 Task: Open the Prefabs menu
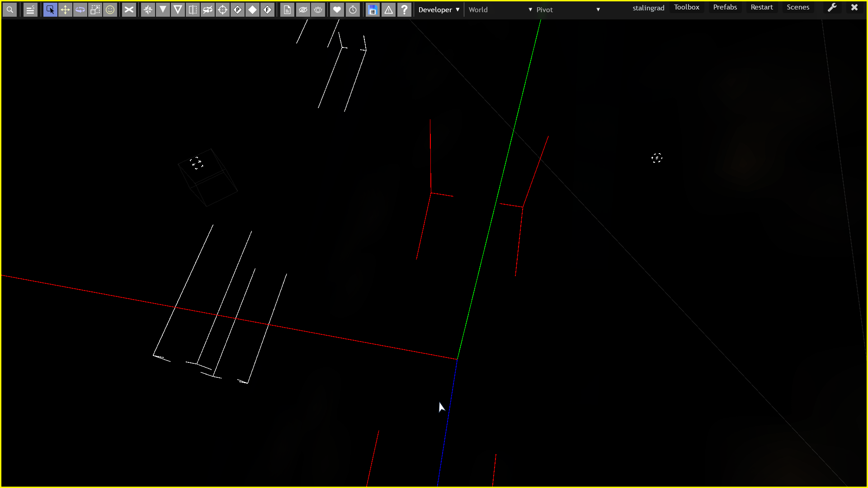(725, 7)
